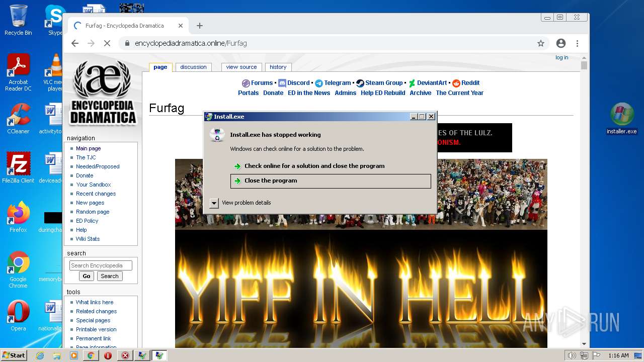Image resolution: width=644 pixels, height=362 pixels.
Task: Open the Chrome profile avatar menu
Action: (x=561, y=43)
